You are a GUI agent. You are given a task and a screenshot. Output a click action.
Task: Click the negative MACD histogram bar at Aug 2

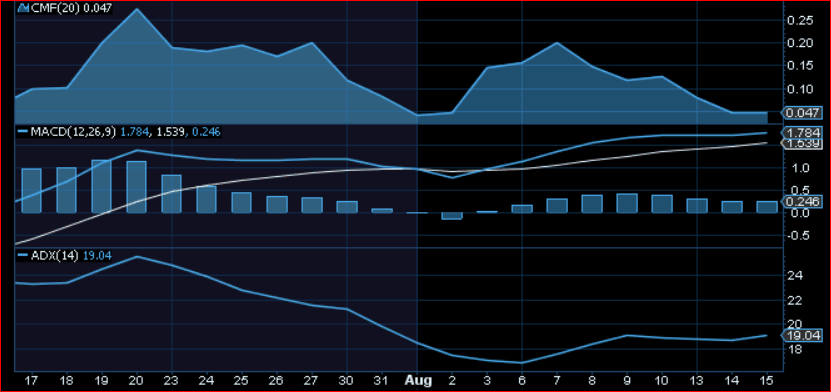[x=452, y=216]
